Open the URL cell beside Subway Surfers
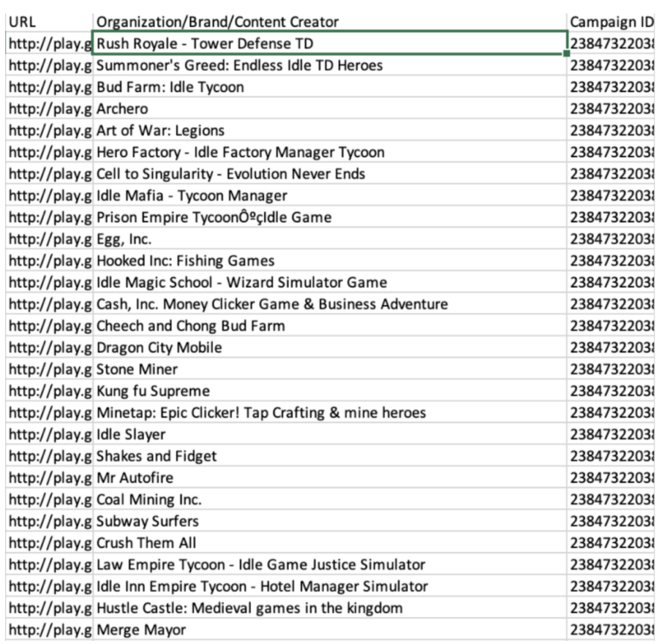Screen dimensions: 659x644 [x=49, y=521]
